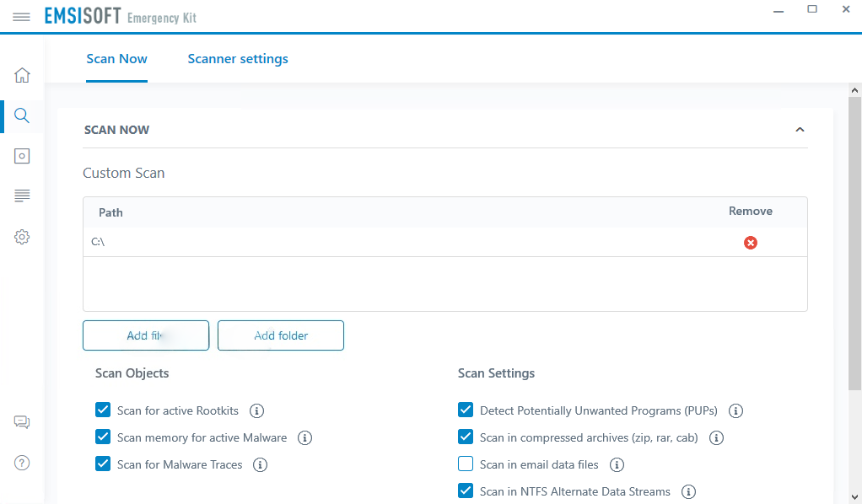Maximize the Emsisoft window

[x=812, y=8]
